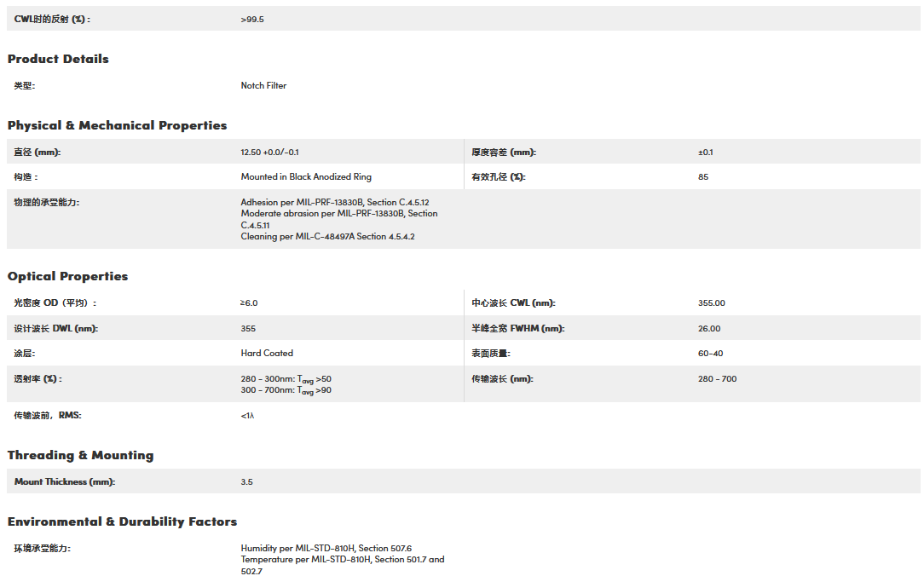Click the clear aperture value 85
The width and height of the screenshot is (924, 576).
pos(703,177)
